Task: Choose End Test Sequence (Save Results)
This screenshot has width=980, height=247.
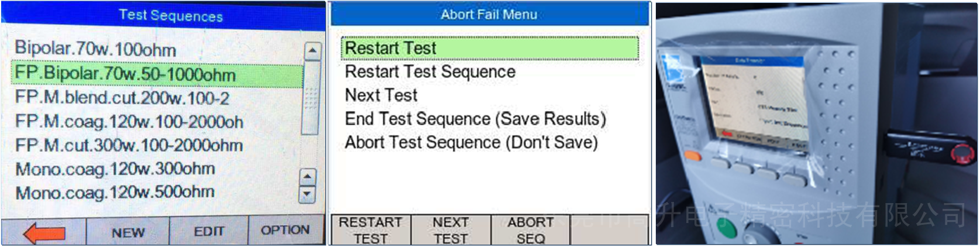Action: pyautogui.click(x=475, y=119)
